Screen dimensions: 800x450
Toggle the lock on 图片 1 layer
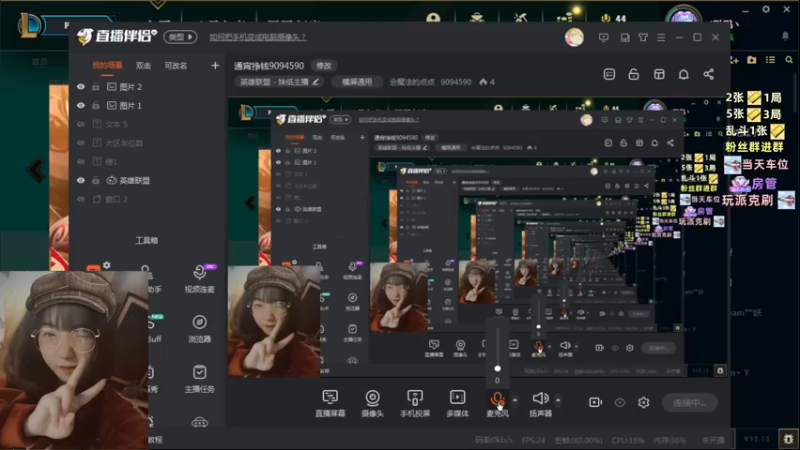96,106
